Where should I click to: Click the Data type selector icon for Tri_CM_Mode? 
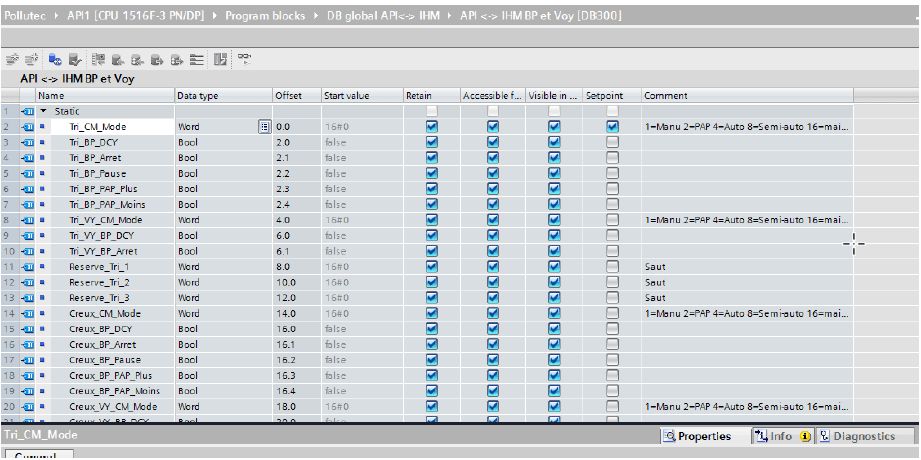(x=264, y=127)
